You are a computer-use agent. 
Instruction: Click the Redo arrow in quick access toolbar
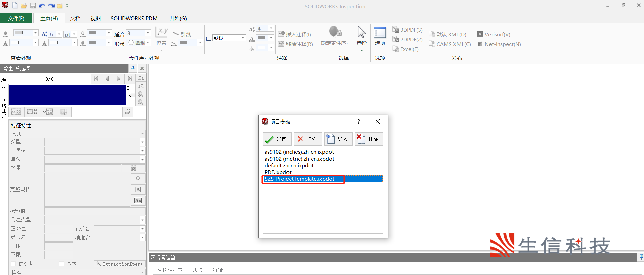pos(51,6)
